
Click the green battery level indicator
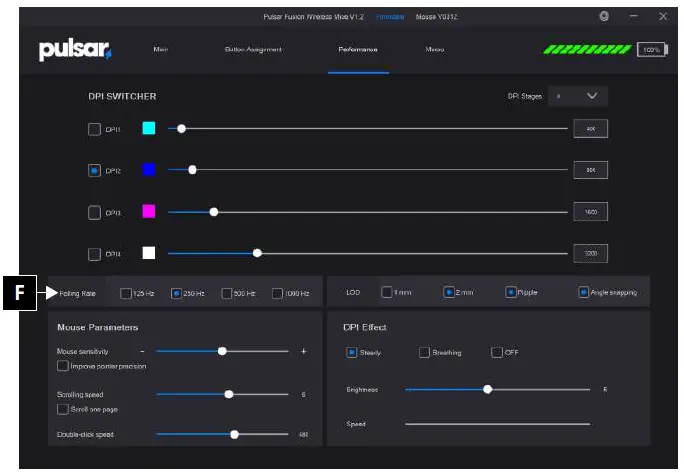click(587, 49)
